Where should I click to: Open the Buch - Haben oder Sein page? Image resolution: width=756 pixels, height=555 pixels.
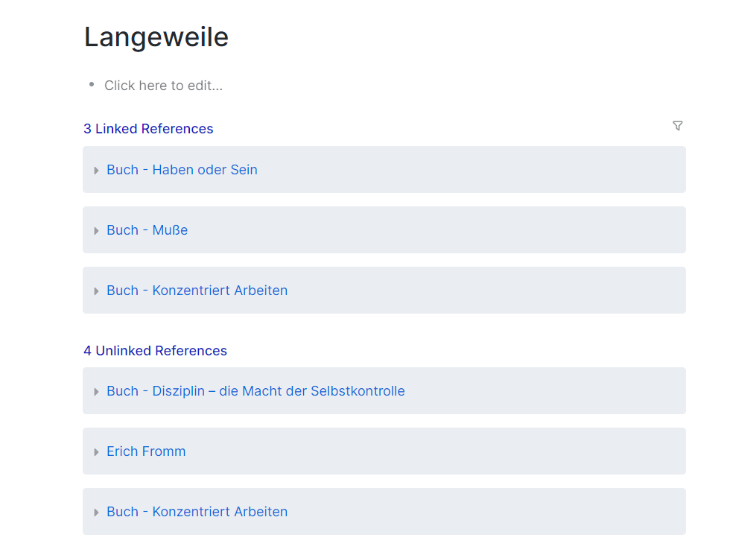coord(182,170)
